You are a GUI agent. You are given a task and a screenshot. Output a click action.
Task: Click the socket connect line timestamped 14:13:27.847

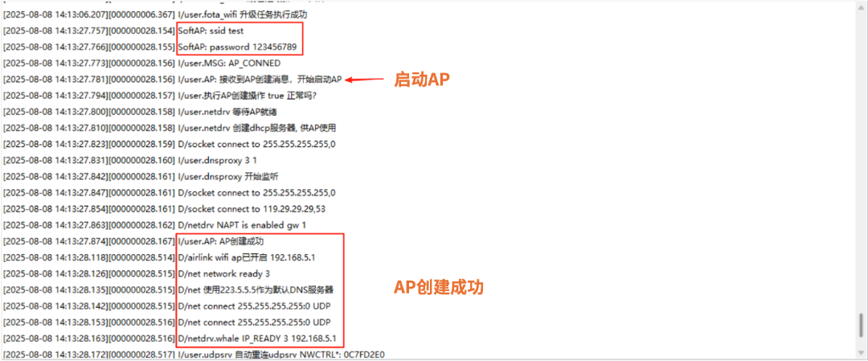170,193
